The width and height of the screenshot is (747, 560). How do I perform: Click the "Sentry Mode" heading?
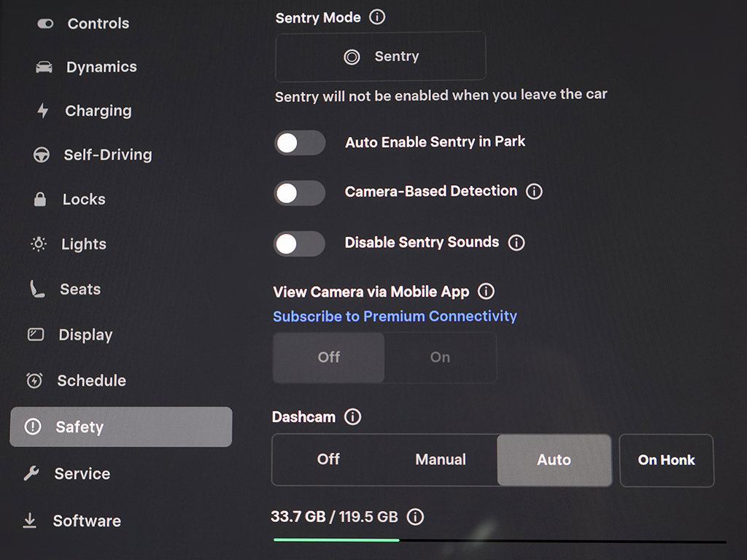click(318, 17)
